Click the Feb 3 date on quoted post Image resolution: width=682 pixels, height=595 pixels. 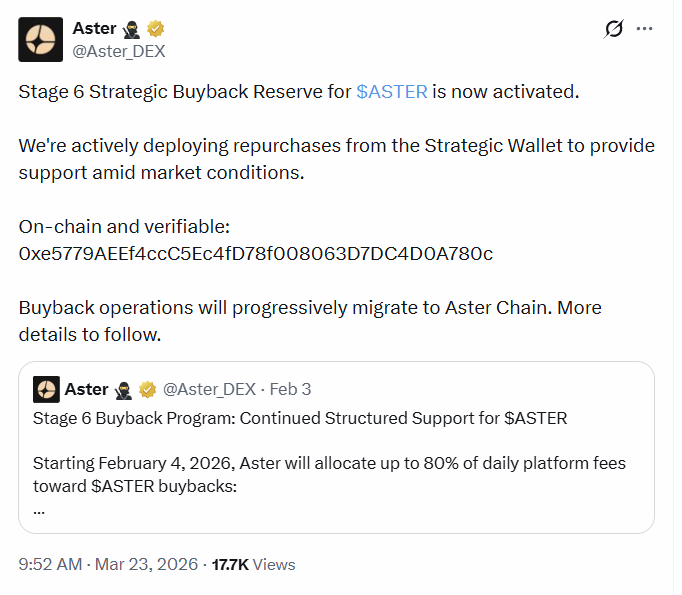pyautogui.click(x=291, y=388)
